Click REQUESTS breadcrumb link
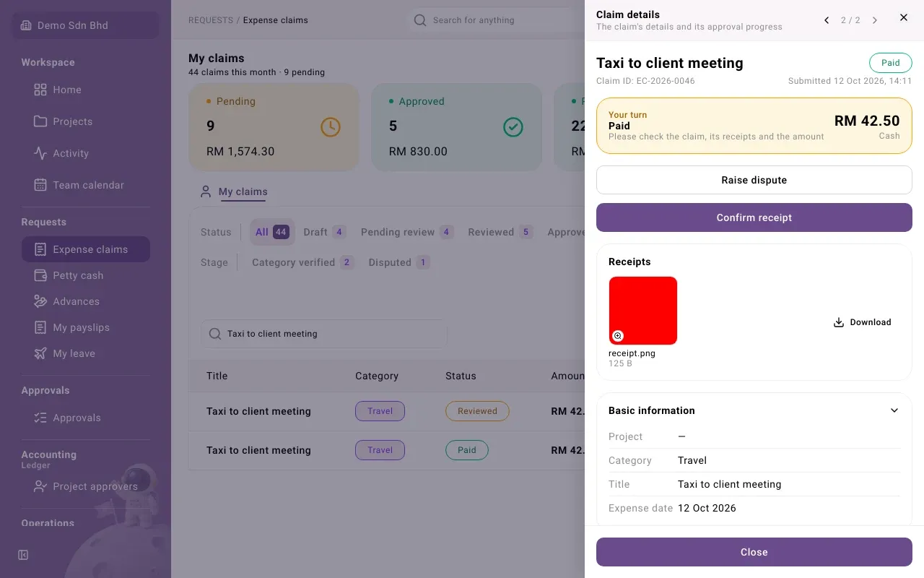The image size is (924, 578). coord(210,20)
